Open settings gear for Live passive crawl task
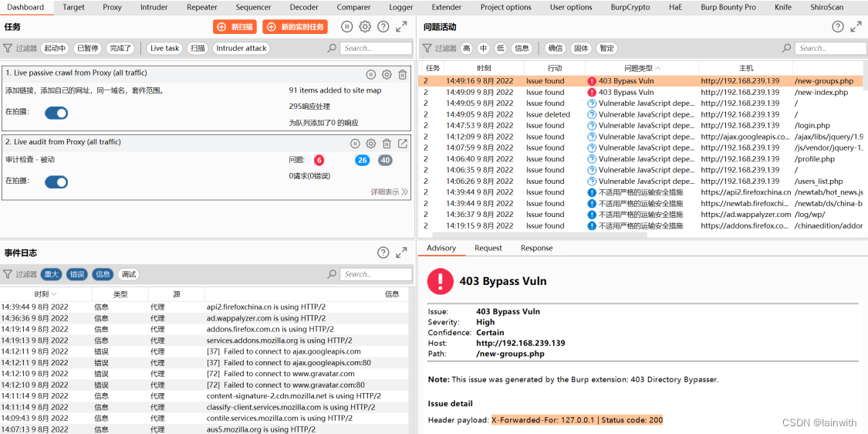This screenshot has width=868, height=434. [387, 75]
